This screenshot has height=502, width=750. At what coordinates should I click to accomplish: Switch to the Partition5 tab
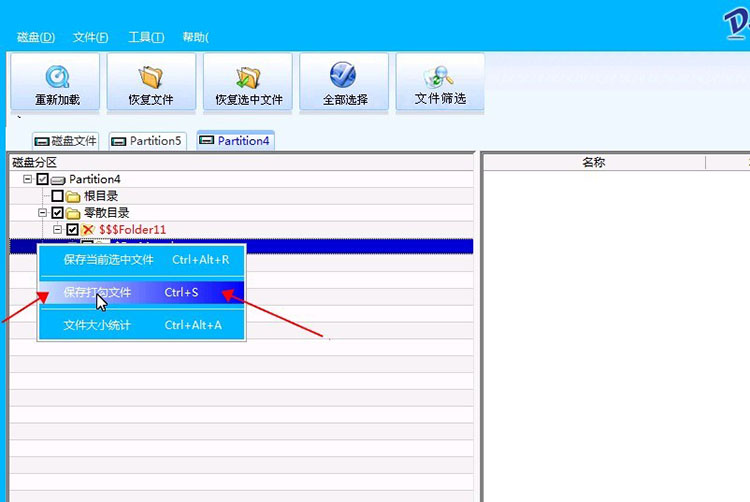147,141
